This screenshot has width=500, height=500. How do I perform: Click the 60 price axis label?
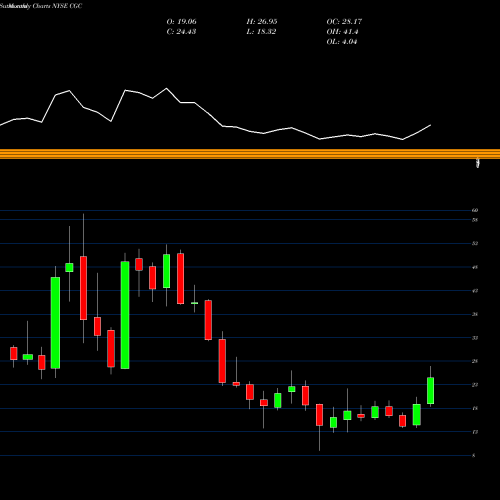coord(475,210)
